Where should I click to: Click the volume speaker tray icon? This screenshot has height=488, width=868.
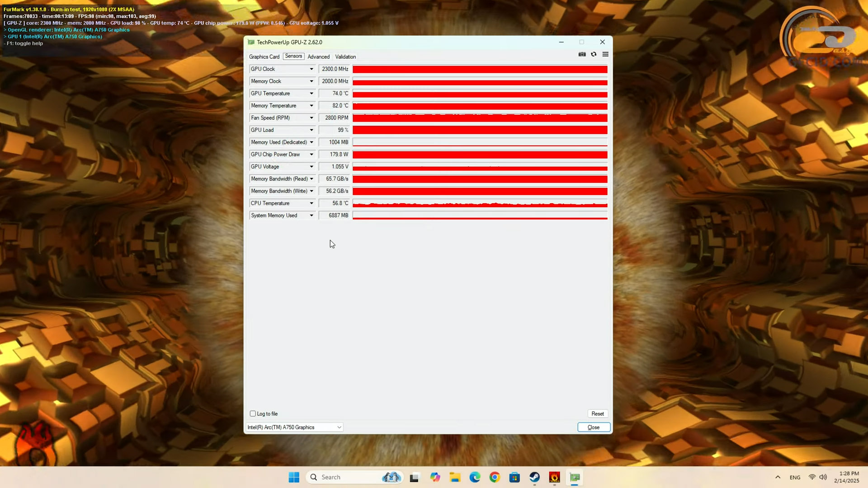pyautogui.click(x=823, y=477)
